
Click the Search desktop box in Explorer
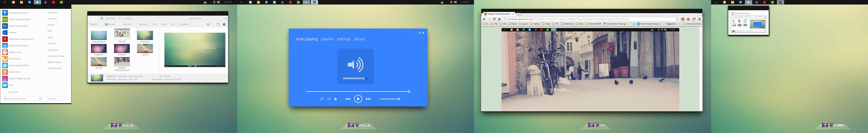(208, 19)
